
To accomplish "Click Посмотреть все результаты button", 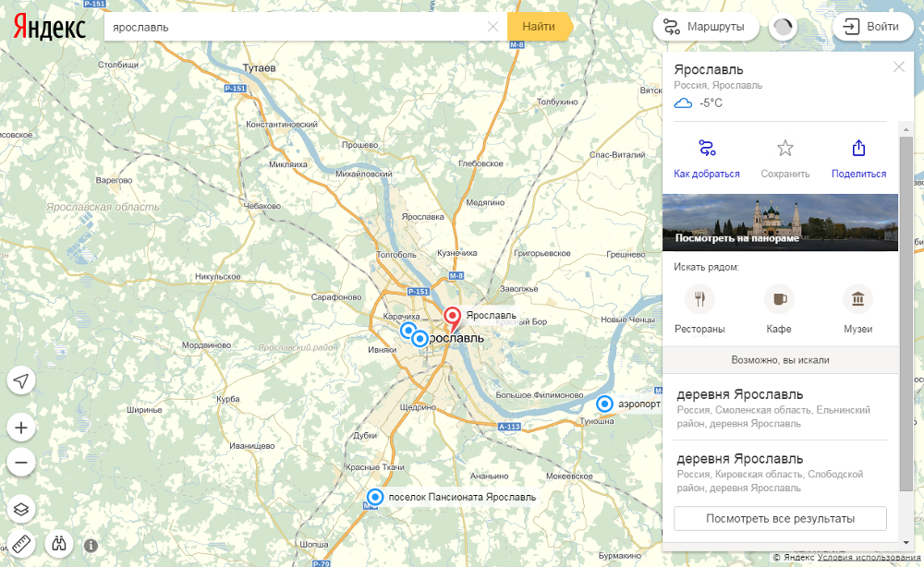I will [780, 519].
